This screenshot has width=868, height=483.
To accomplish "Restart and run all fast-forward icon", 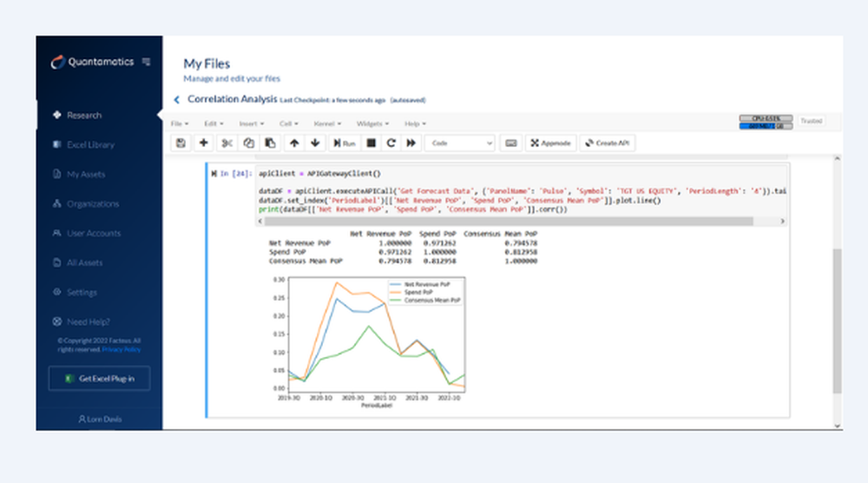I will coord(411,143).
